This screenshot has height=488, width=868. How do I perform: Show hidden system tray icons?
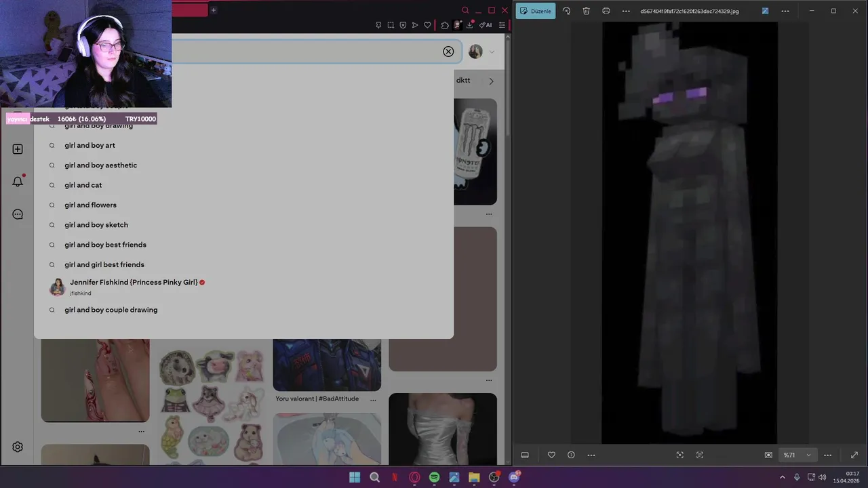[783, 477]
